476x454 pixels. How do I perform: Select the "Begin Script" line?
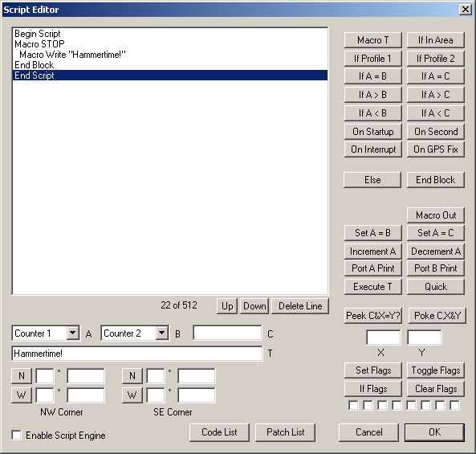click(170, 34)
